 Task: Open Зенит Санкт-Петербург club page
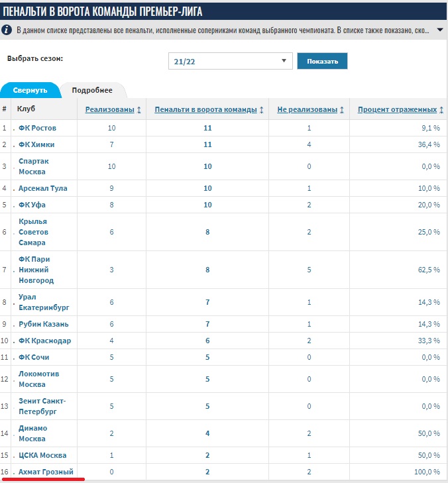click(x=42, y=406)
